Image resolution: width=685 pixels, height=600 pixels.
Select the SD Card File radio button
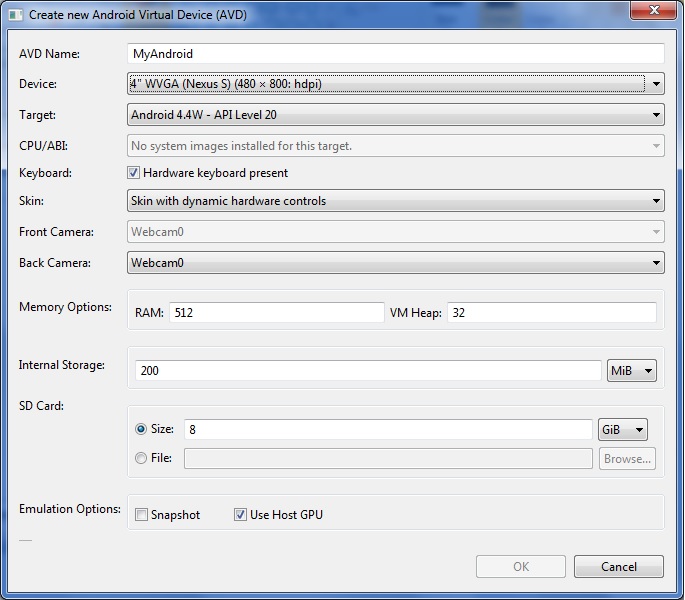click(141, 458)
